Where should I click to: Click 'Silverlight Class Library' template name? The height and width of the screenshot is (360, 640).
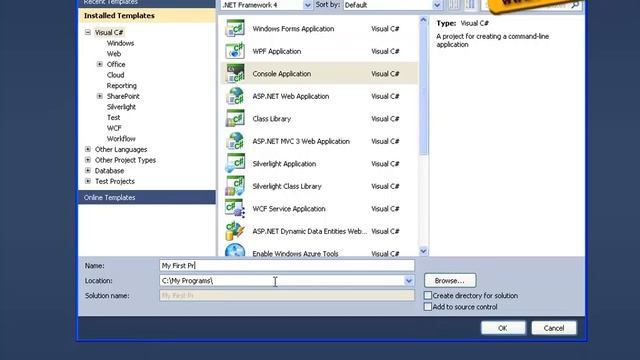pos(287,186)
